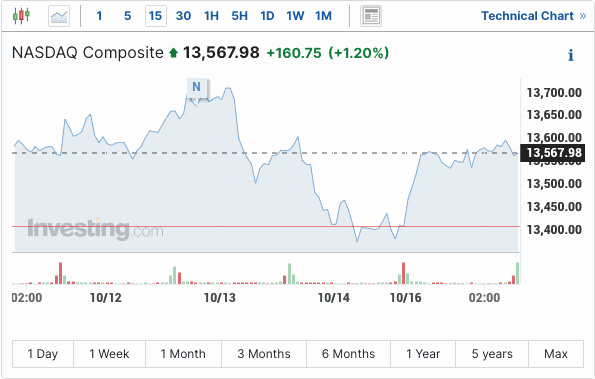Screen dimensions: 595x379
Task: Show the 3 Months range
Action: [x=264, y=354]
